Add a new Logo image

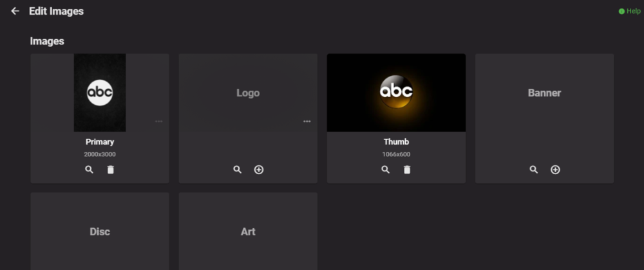coord(259,170)
